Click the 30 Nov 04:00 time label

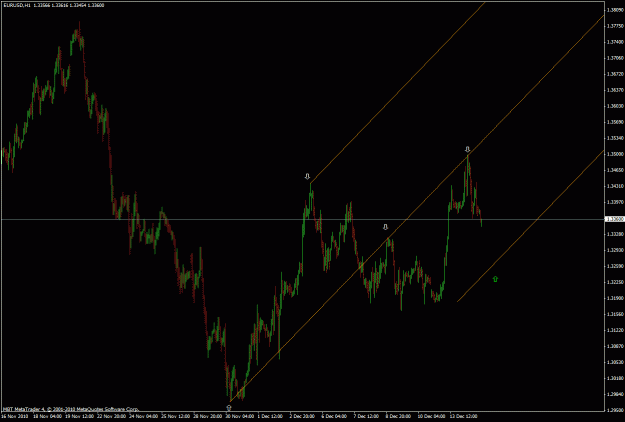point(240,416)
